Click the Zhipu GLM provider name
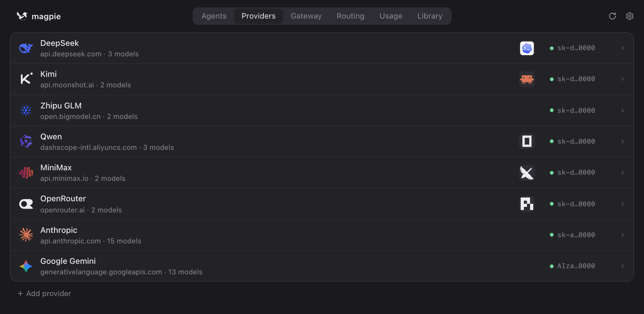644x314 pixels. point(61,106)
